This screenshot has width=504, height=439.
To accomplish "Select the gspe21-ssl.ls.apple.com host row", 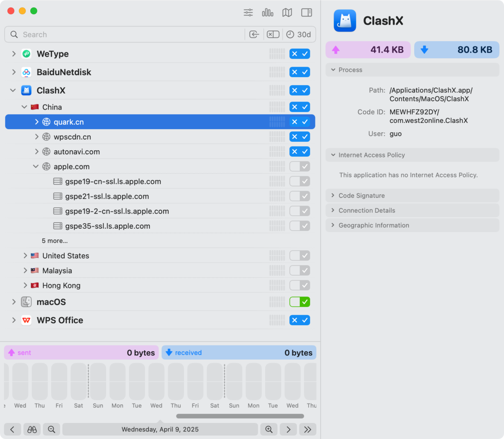I will [160, 196].
